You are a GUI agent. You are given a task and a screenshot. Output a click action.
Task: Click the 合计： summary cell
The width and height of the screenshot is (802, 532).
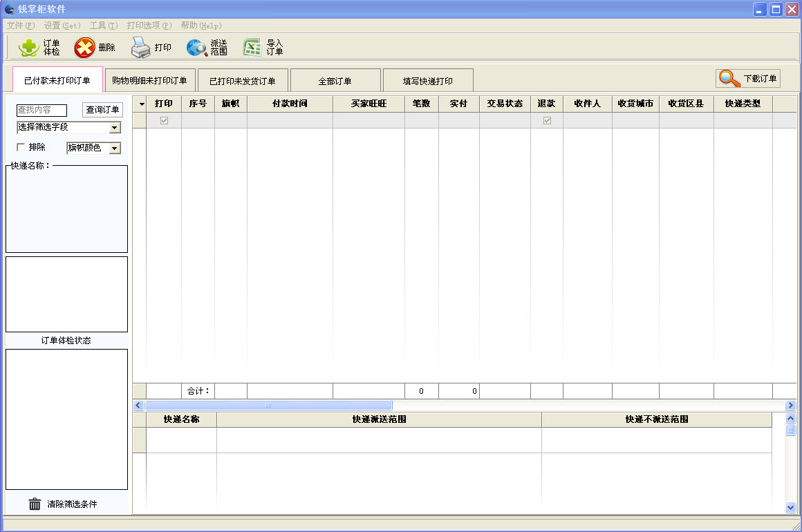(x=198, y=391)
